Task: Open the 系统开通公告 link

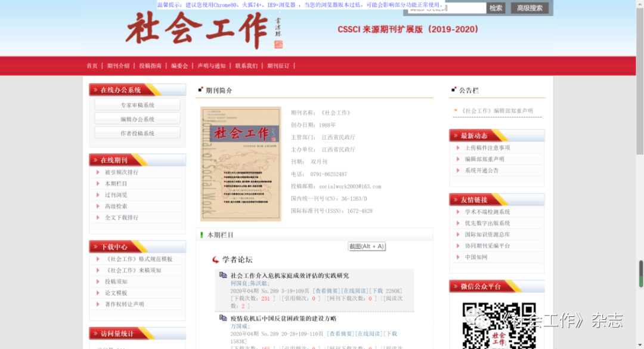Action: coord(482,170)
